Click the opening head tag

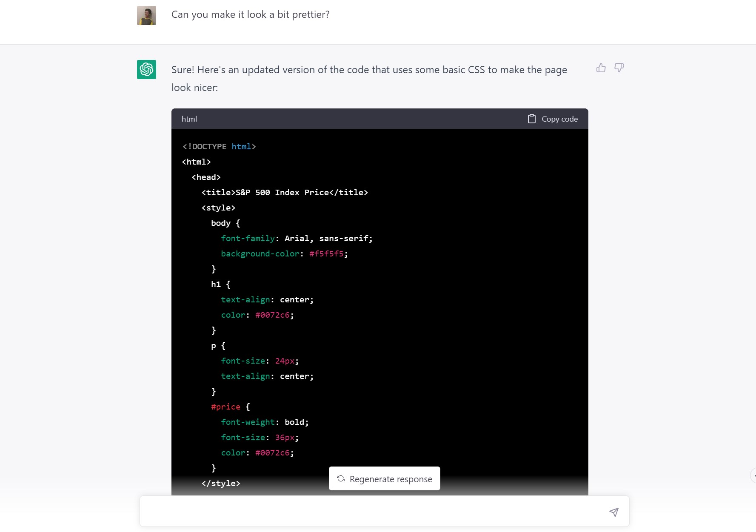click(x=206, y=177)
